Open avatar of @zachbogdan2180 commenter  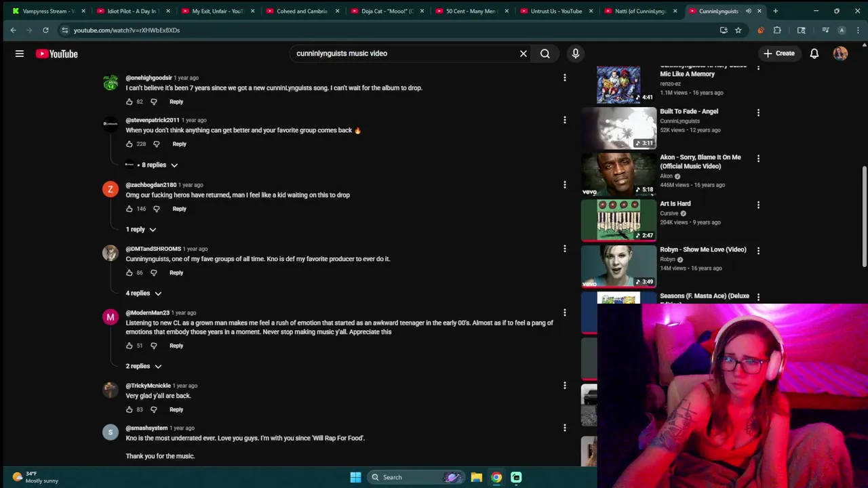[x=110, y=189]
